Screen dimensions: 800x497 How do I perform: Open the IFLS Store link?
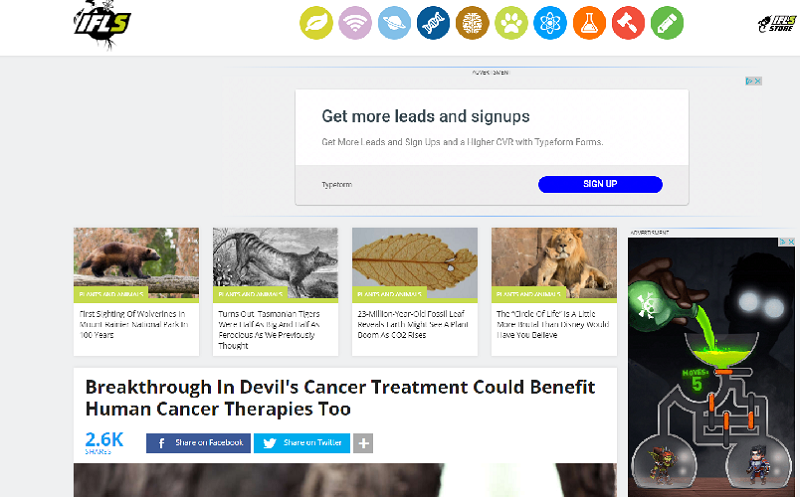pyautogui.click(x=777, y=23)
